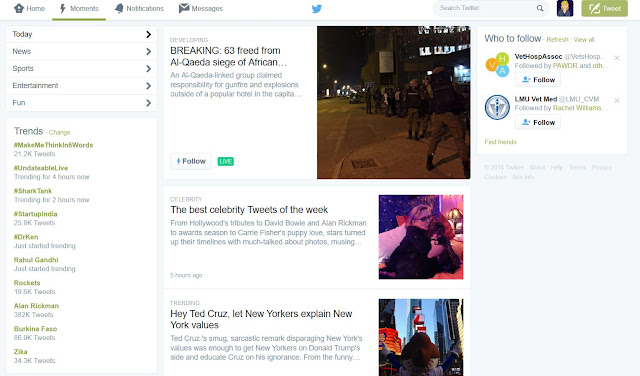Click the Moments lightning bolt icon
Image resolution: width=640 pixels, height=376 pixels.
pyautogui.click(x=62, y=9)
